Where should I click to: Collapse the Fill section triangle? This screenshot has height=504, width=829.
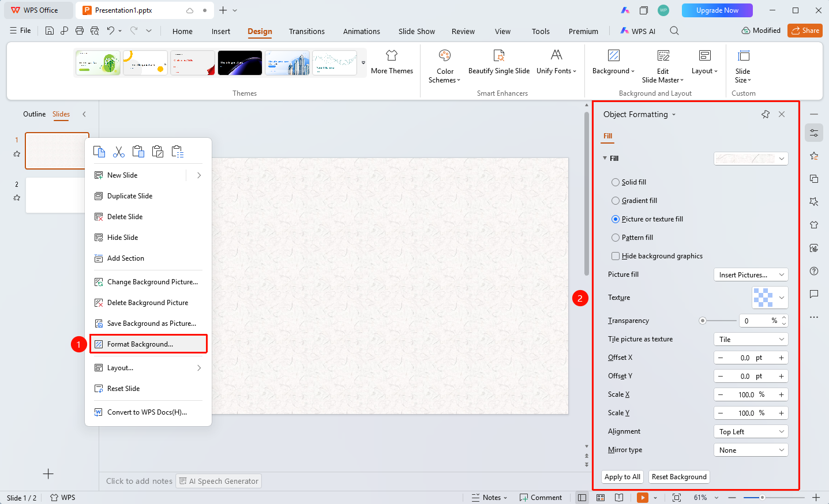point(605,158)
